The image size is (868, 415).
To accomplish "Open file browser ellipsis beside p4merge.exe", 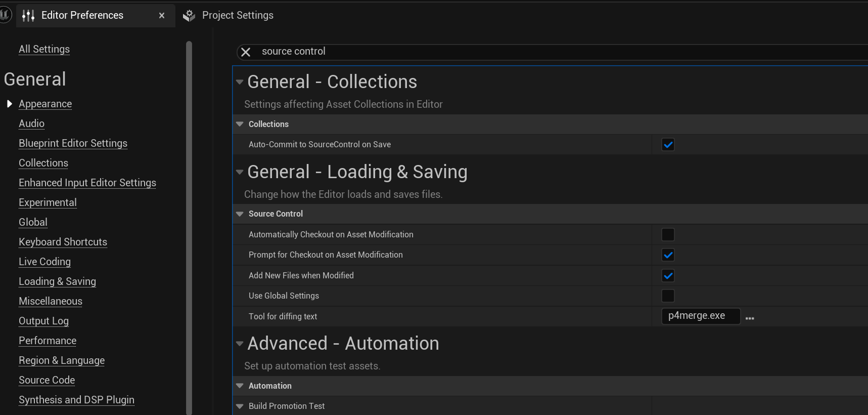I will [x=750, y=318].
